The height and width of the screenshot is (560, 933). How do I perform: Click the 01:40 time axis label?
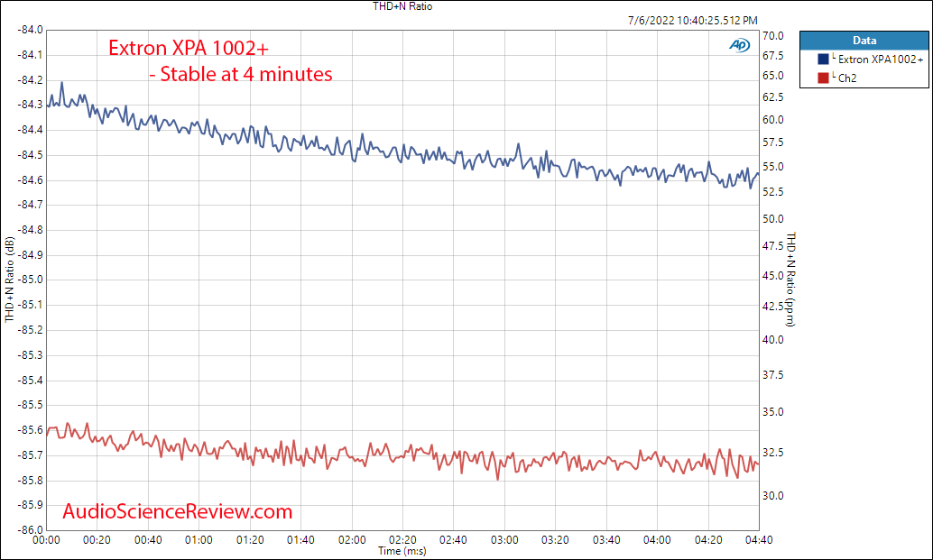pyautogui.click(x=300, y=540)
